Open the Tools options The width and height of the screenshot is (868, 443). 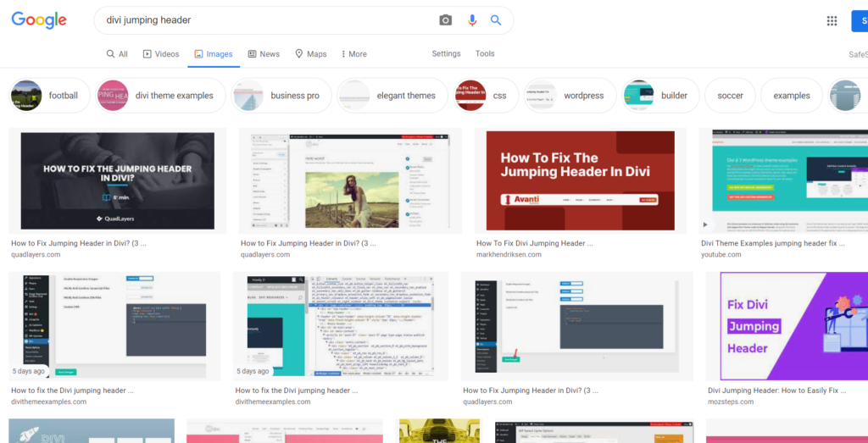[485, 53]
